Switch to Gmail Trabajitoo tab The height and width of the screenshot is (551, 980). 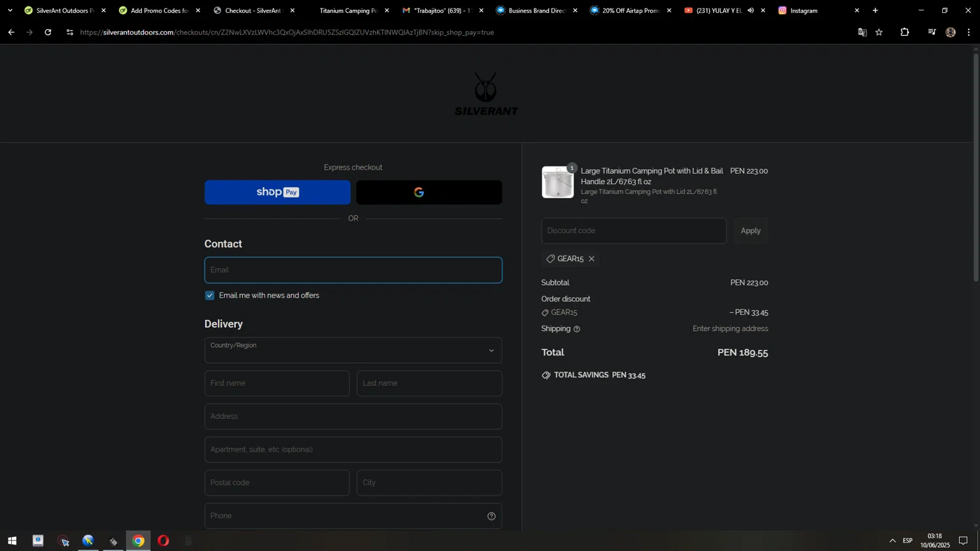coord(442,10)
